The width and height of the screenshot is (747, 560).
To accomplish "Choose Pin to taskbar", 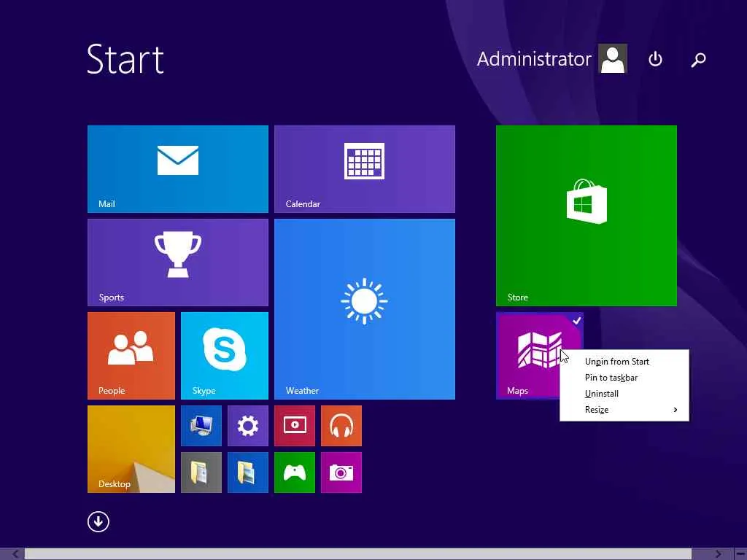I will 624,378.
